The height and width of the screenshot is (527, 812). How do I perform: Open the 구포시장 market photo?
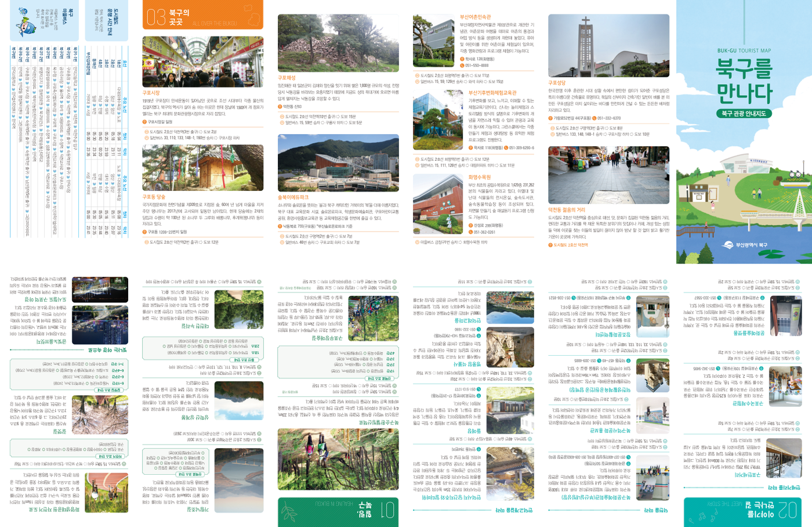[202, 62]
